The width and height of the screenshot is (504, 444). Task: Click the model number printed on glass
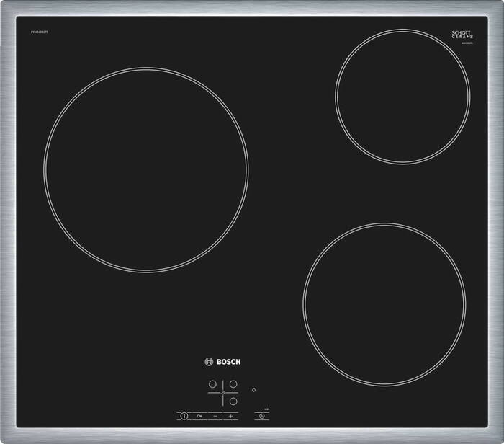pyautogui.click(x=41, y=31)
